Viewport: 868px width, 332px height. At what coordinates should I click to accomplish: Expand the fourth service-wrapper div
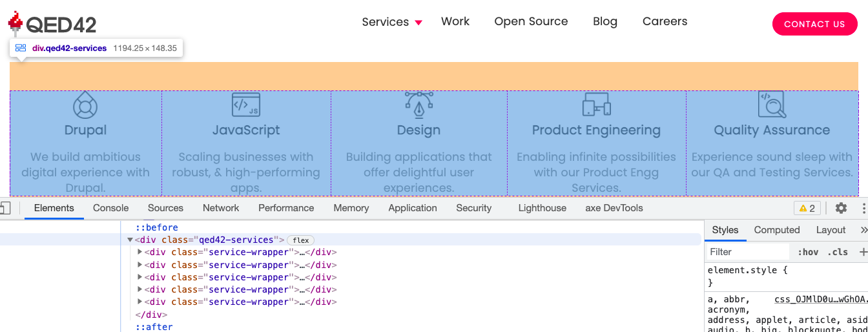[140, 289]
